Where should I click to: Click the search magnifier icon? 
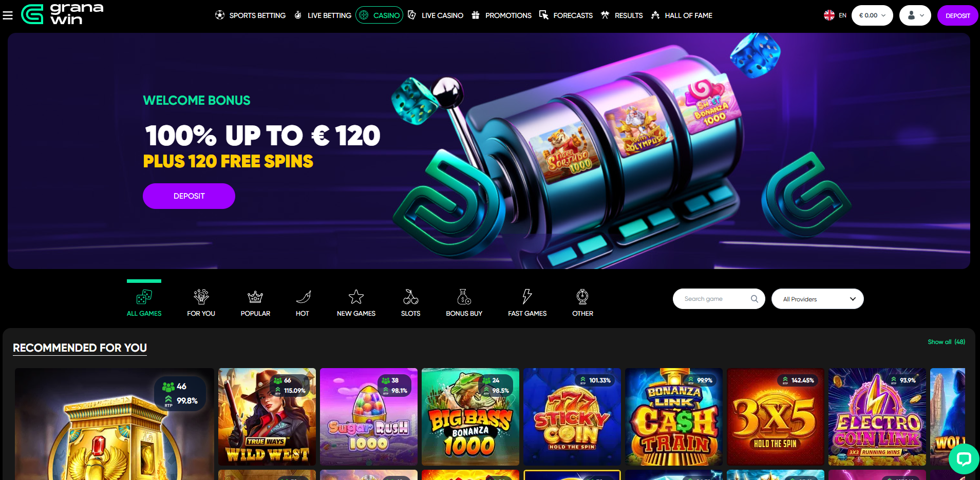coord(754,299)
